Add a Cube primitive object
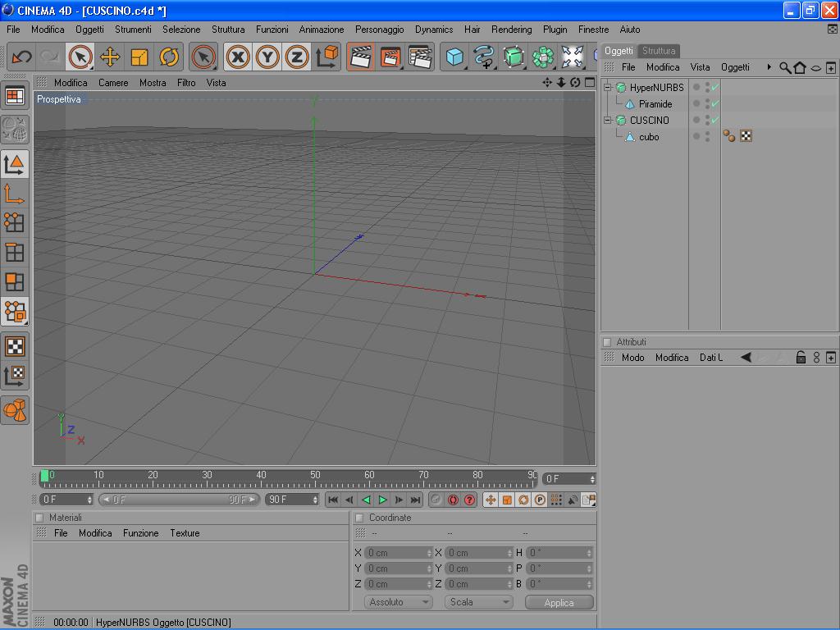Image resolution: width=840 pixels, height=630 pixels. (454, 57)
